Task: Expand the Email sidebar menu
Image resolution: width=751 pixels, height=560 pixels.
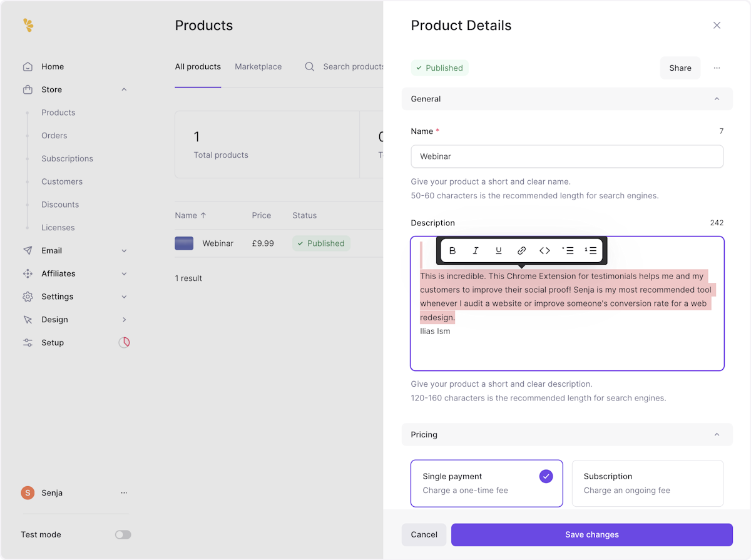Action: pos(124,251)
